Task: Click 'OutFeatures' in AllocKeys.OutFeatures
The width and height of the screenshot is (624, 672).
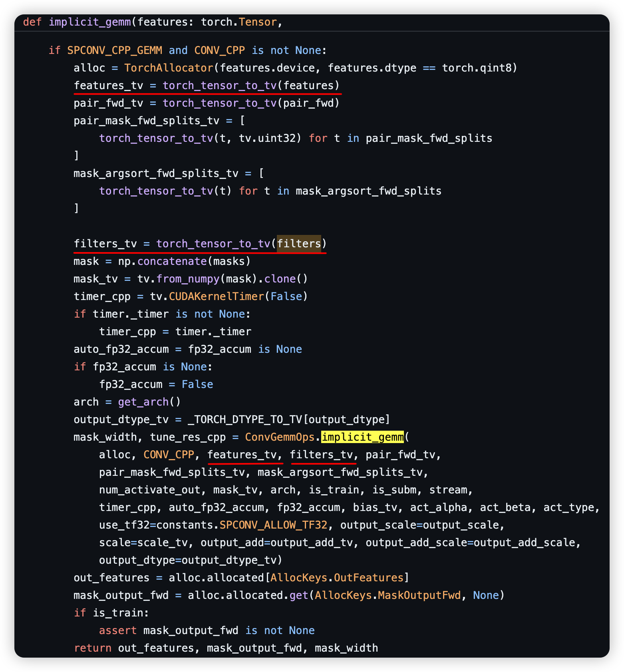Action: click(369, 578)
